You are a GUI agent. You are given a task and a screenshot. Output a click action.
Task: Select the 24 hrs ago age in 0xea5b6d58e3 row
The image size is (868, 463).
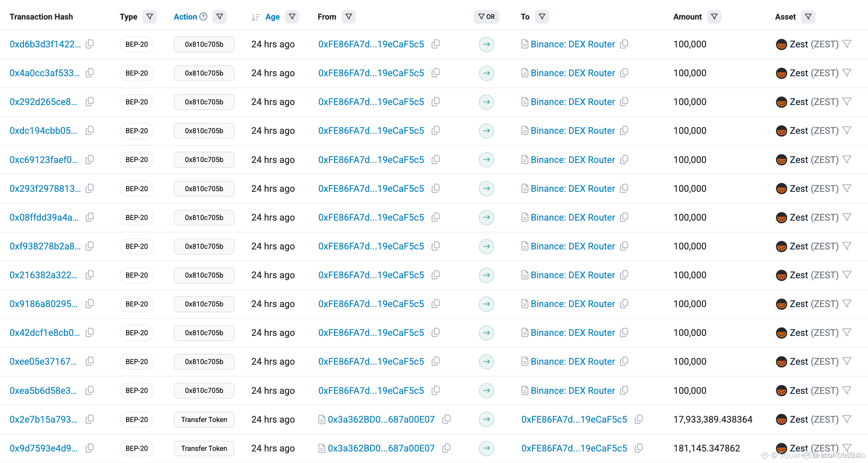click(x=273, y=391)
